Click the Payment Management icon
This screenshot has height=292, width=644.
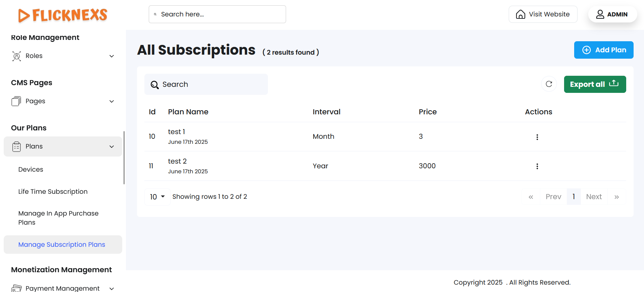pos(16,288)
